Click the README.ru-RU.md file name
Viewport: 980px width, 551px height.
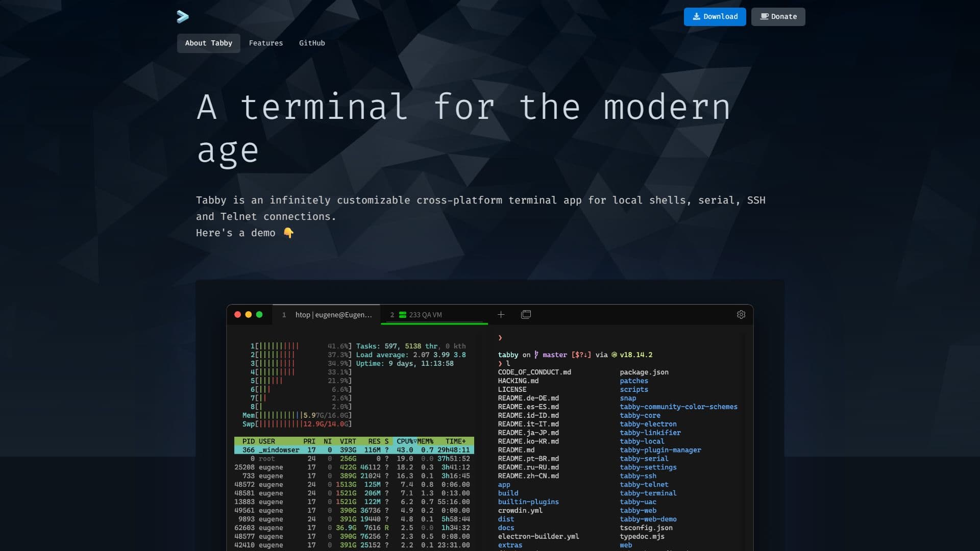[528, 467]
